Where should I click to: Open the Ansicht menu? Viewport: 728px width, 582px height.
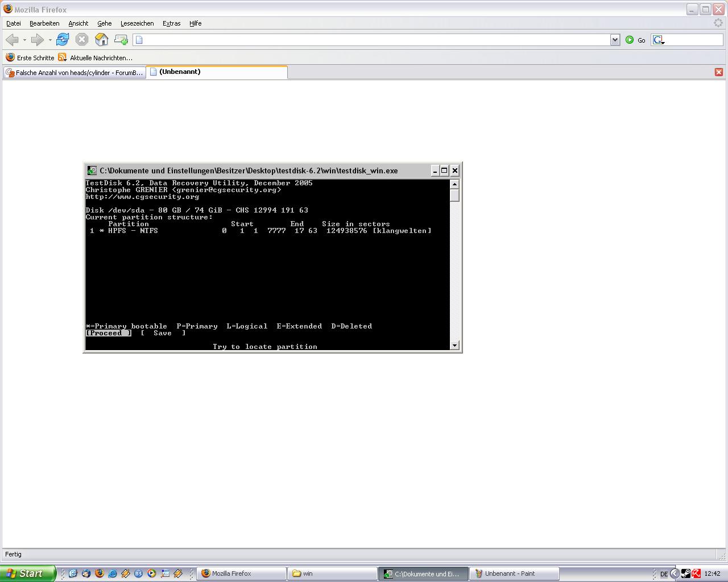[x=78, y=23]
